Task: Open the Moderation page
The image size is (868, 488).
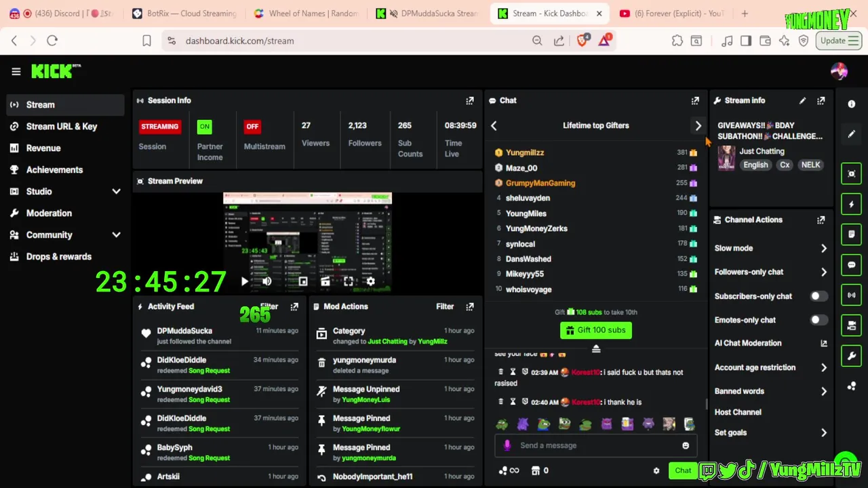Action: [x=65, y=213]
